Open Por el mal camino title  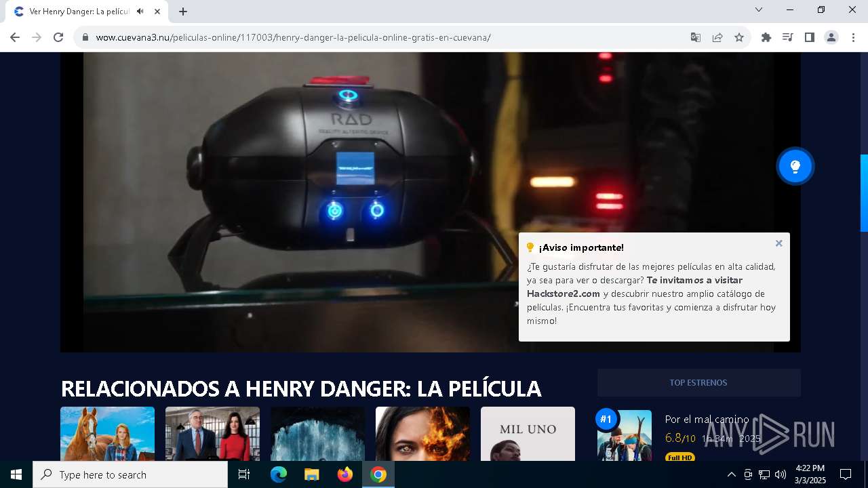(x=707, y=420)
